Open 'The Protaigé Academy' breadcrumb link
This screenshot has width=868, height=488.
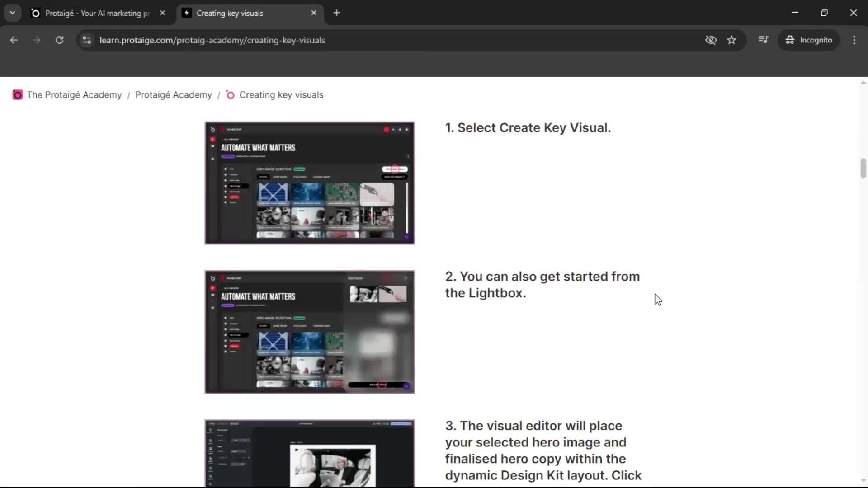74,95
